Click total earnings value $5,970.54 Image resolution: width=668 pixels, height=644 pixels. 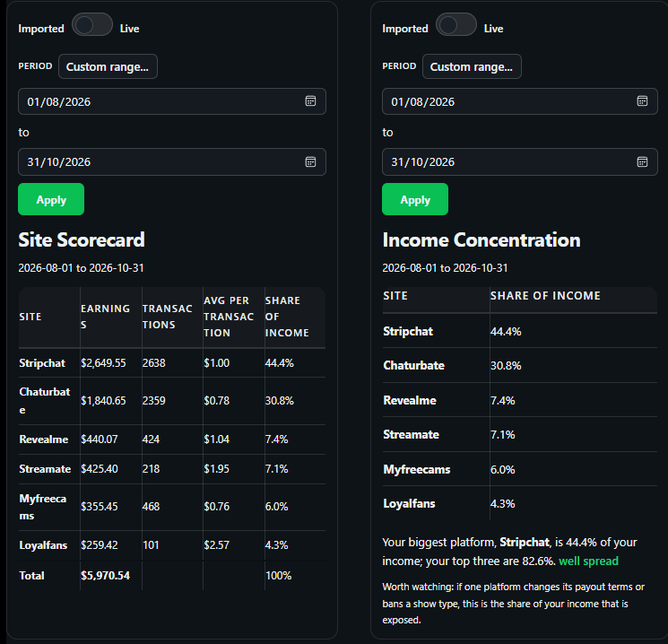point(105,576)
